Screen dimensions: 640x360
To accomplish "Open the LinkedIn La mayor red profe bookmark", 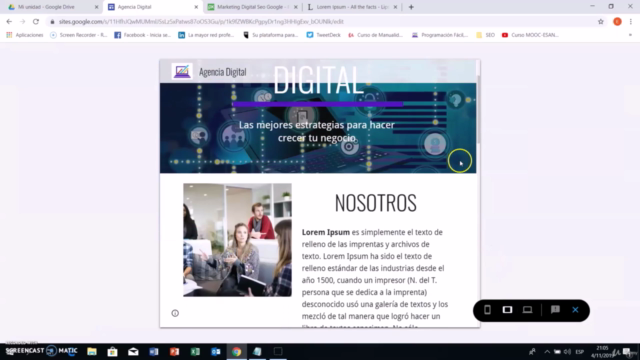I will [x=206, y=35].
